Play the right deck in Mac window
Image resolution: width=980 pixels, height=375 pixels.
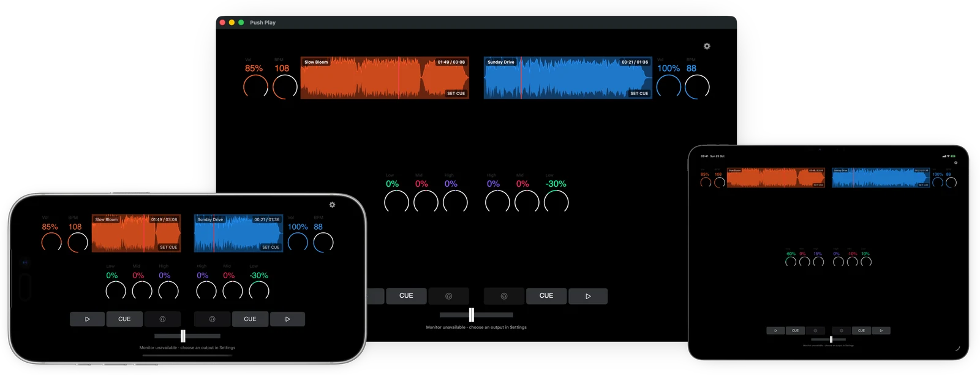tap(588, 296)
